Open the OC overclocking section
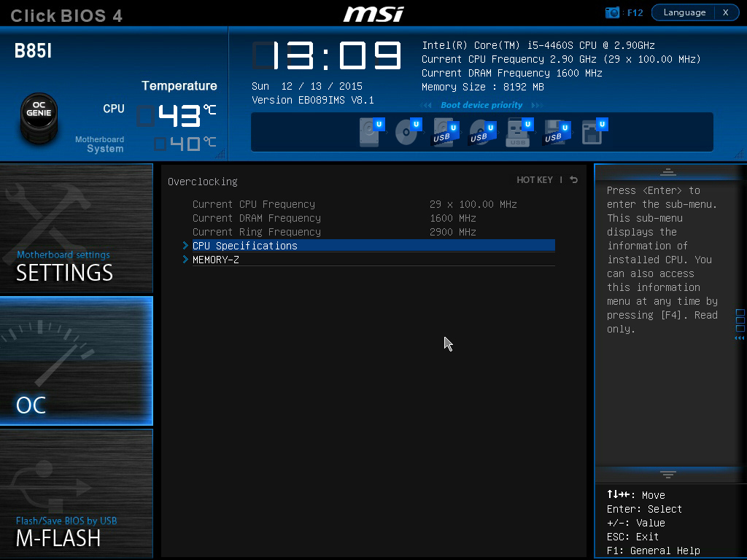Viewport: 747px width, 560px height. coord(76,361)
